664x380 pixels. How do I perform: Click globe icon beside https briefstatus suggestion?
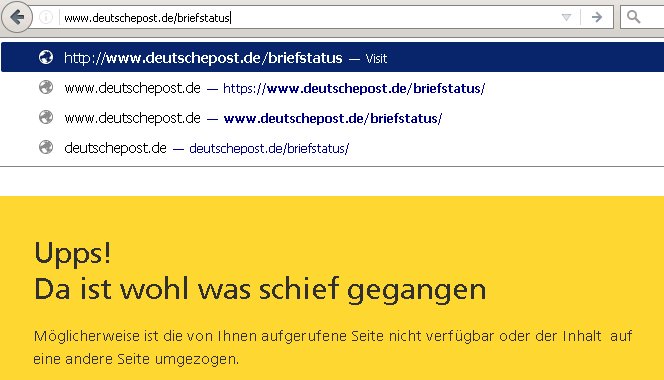point(46,87)
